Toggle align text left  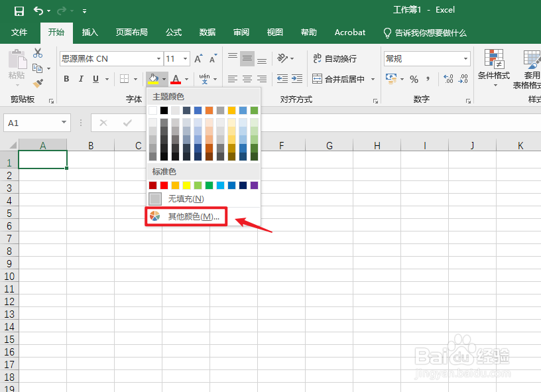233,79
